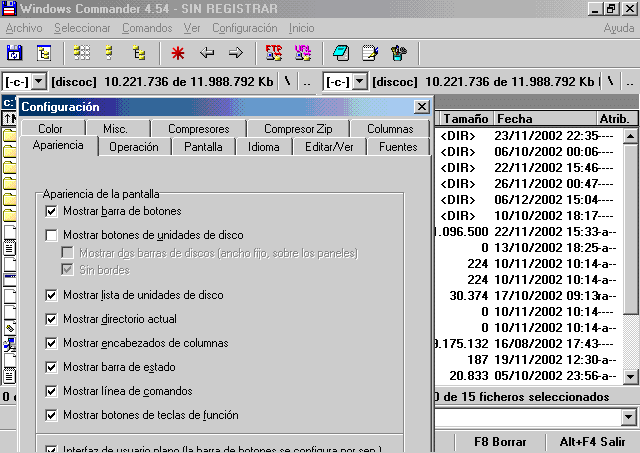Open the Idioma tab
640x453 pixels.
coord(264,147)
